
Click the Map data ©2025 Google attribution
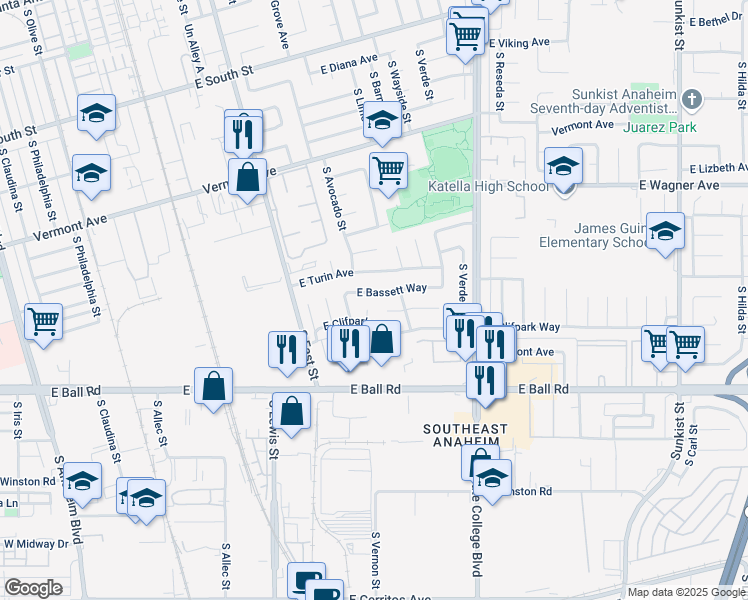point(686,592)
